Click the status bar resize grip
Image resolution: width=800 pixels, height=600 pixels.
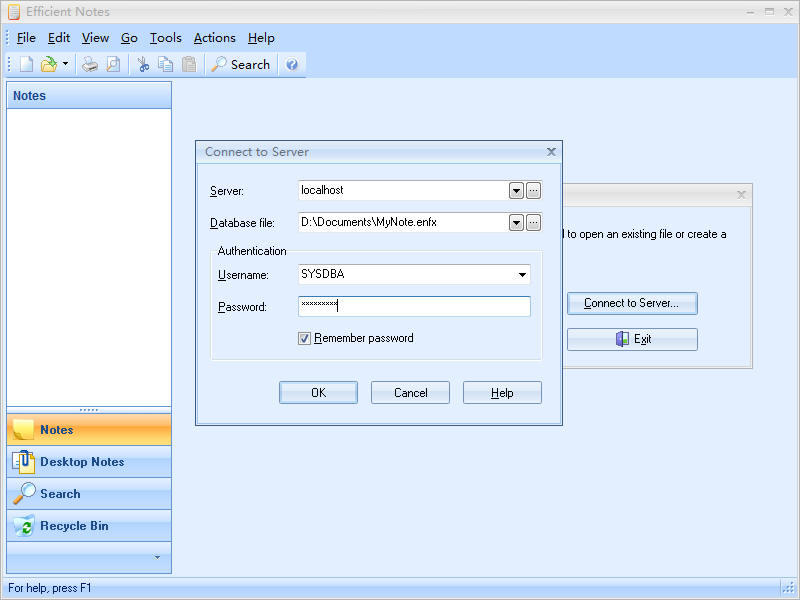(x=788, y=588)
